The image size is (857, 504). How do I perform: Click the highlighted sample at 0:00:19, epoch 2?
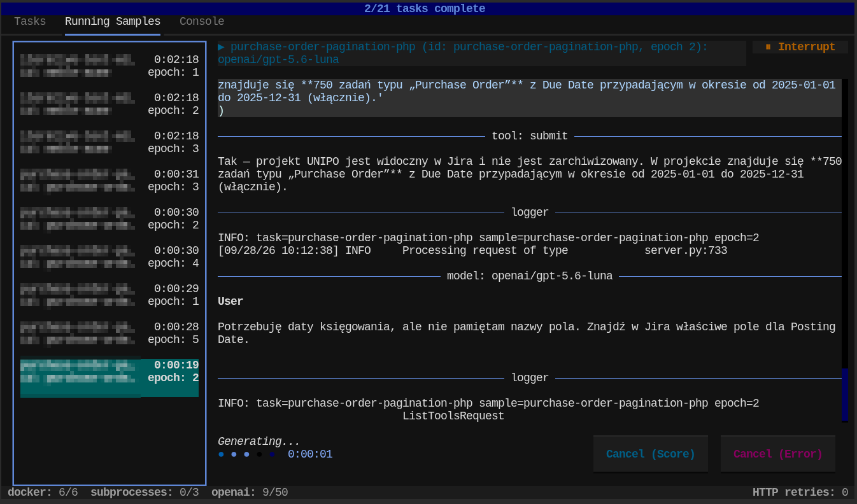pos(110,378)
